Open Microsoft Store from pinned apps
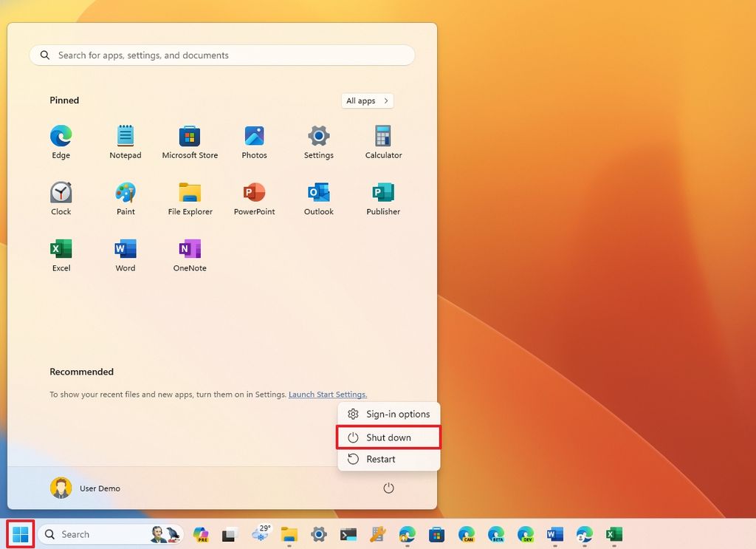Image resolution: width=756 pixels, height=549 pixels. coord(189,140)
